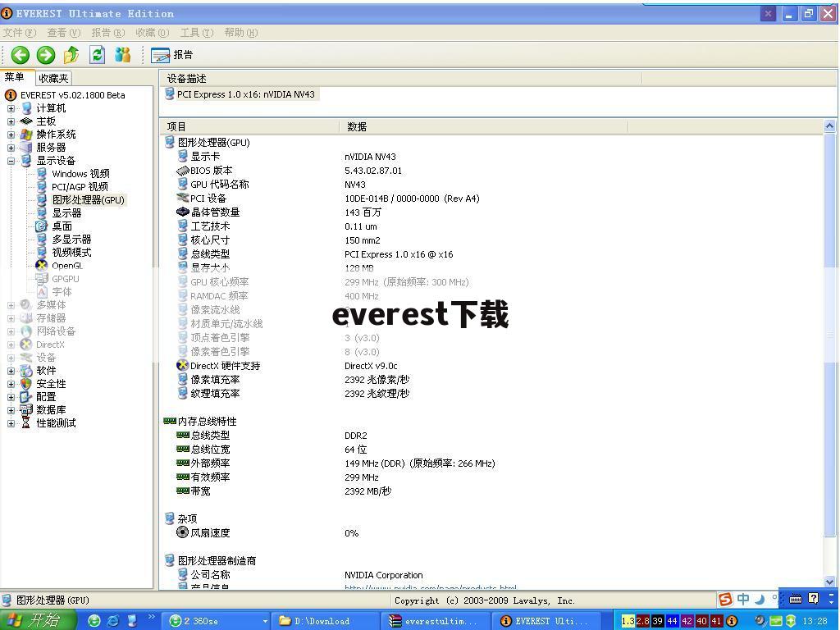
Task: Click the 操作系统 Windows flag icon
Action: click(x=25, y=135)
